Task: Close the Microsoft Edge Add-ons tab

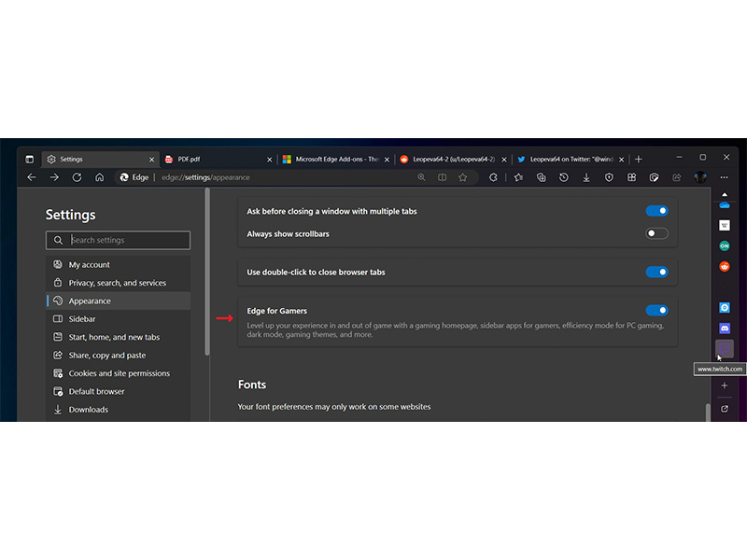Action: [x=387, y=160]
